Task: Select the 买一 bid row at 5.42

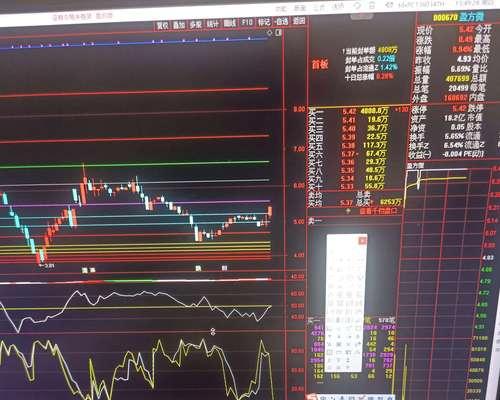Action: [x=358, y=110]
